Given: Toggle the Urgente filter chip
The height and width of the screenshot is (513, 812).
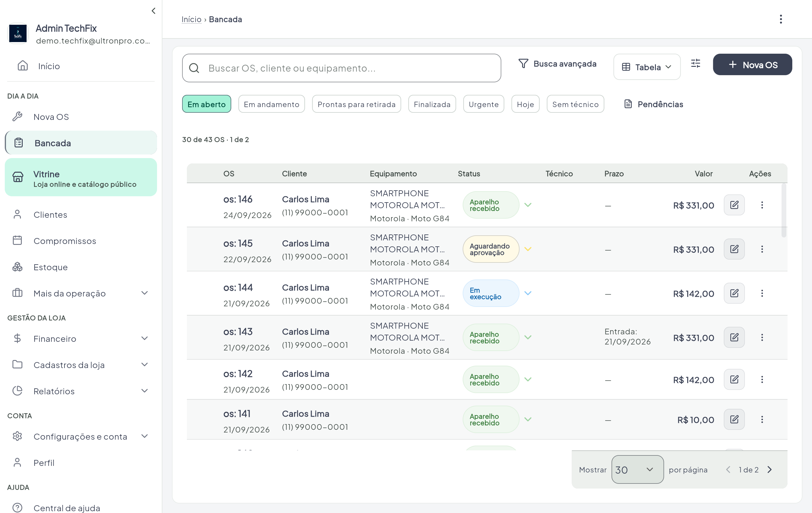Looking at the screenshot, I should point(484,104).
